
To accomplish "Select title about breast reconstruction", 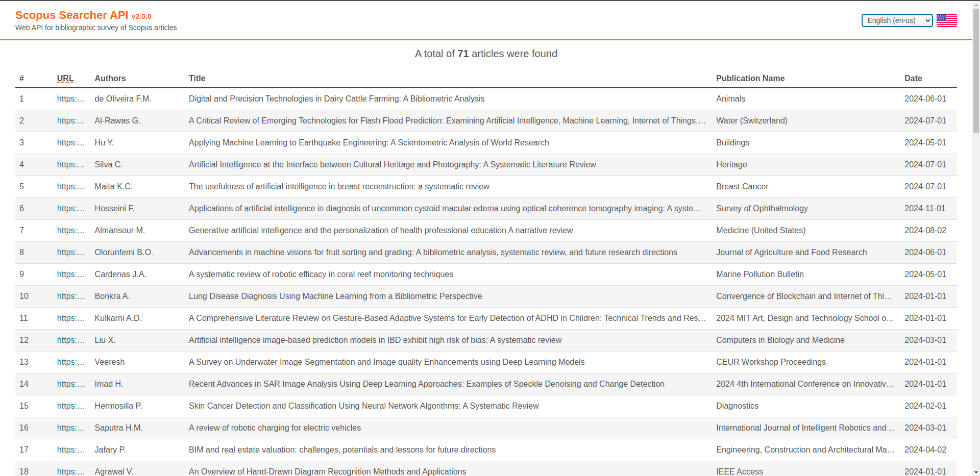I will point(339,186).
